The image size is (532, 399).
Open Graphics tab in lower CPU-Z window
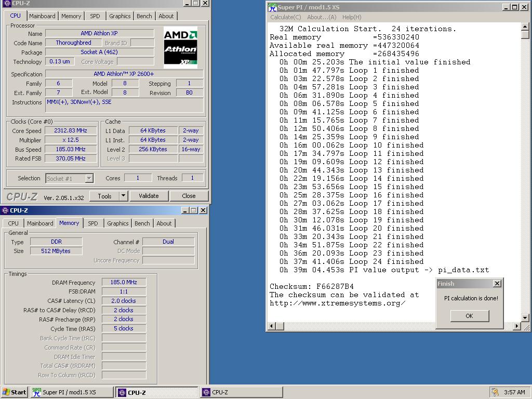coord(117,223)
